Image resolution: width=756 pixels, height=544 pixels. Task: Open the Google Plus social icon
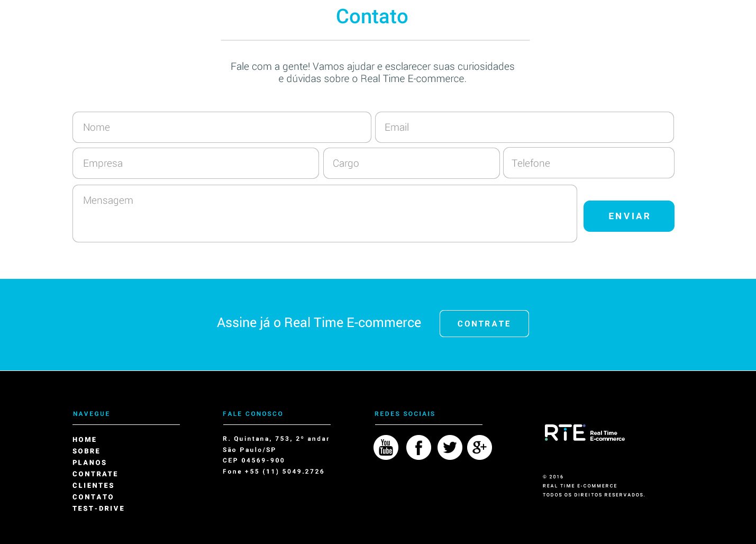[479, 448]
